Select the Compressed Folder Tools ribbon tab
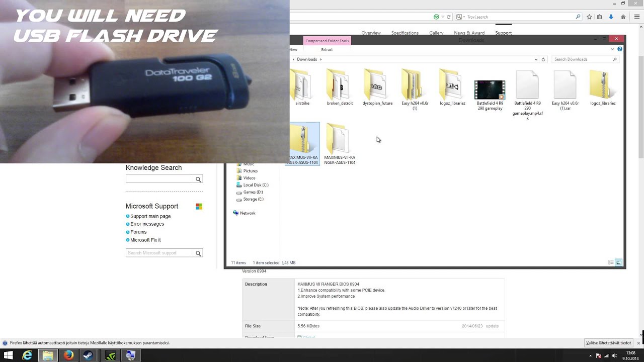The image size is (644, 362). click(x=327, y=41)
